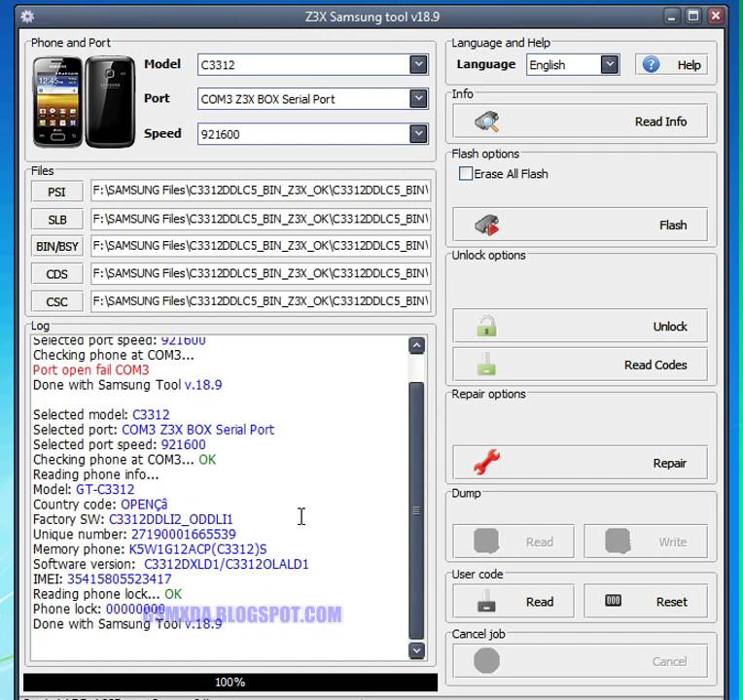Click the Read Codes button label
This screenshot has width=743, height=700.
click(655, 365)
